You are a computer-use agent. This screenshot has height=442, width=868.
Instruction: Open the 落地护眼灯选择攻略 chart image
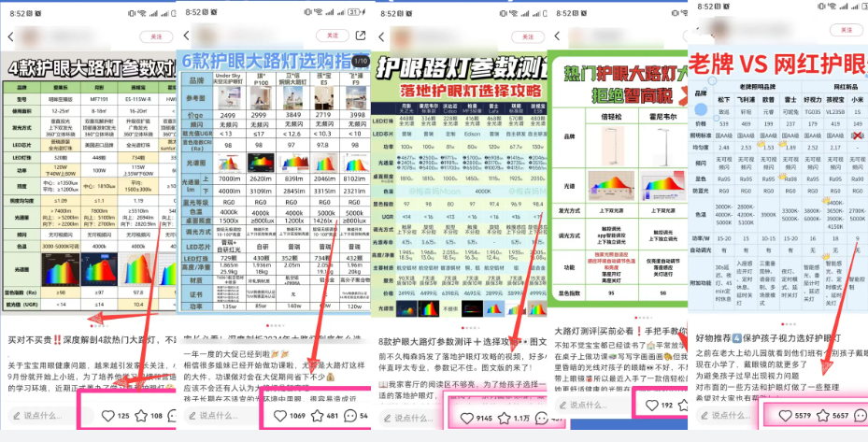(459, 186)
